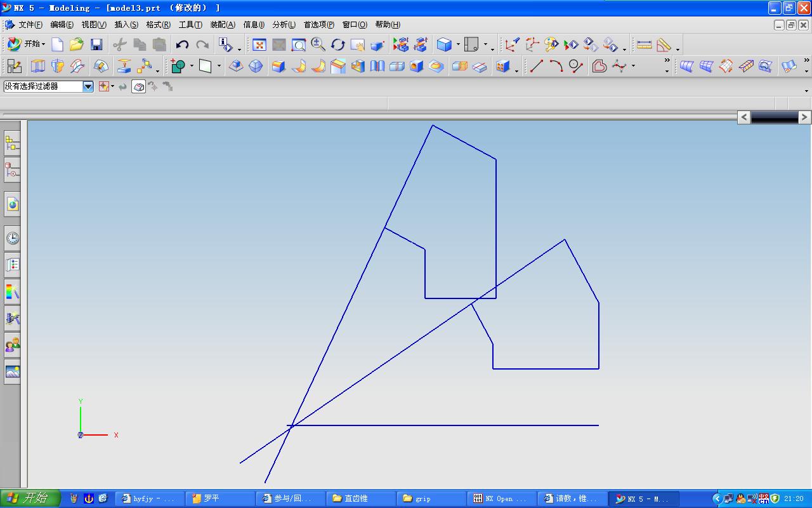Open the 首选项(P) menu
The height and width of the screenshot is (508, 812).
pos(318,25)
